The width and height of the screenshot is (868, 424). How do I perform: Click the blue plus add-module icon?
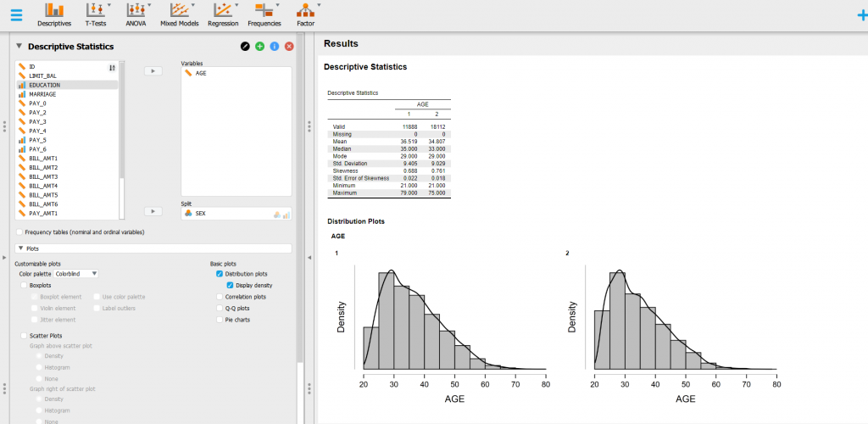point(862,15)
